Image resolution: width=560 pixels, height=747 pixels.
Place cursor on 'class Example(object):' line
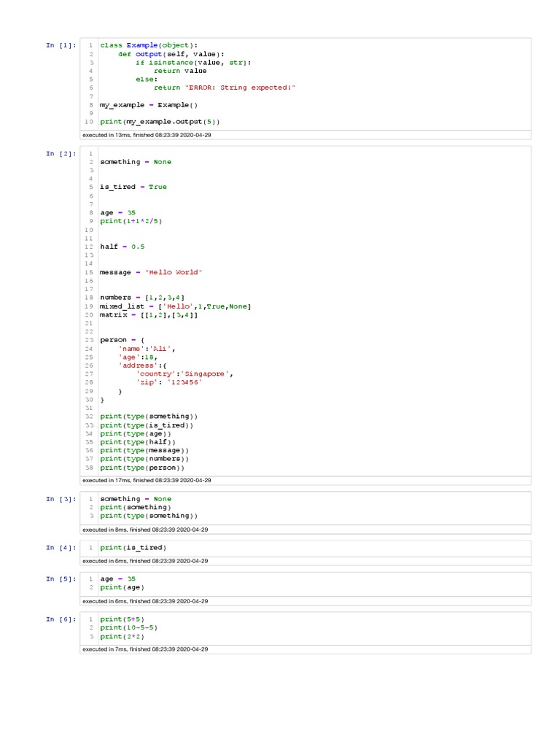coord(149,45)
